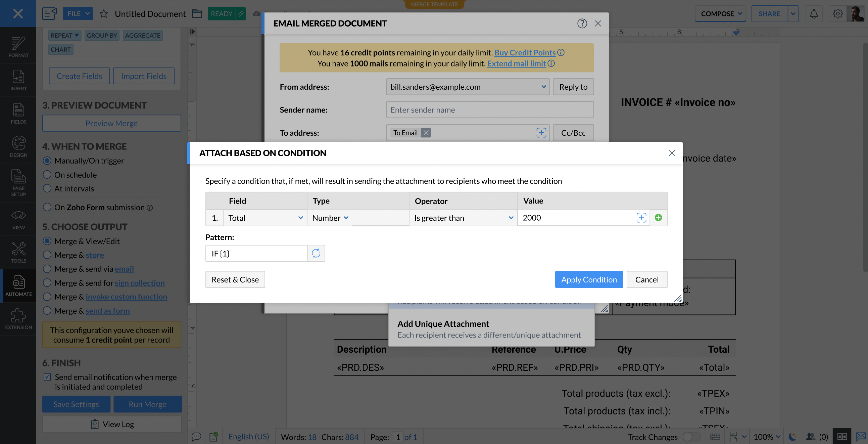The width and height of the screenshot is (868, 444).
Task: Click the notifications bell icon
Action: coord(813,14)
